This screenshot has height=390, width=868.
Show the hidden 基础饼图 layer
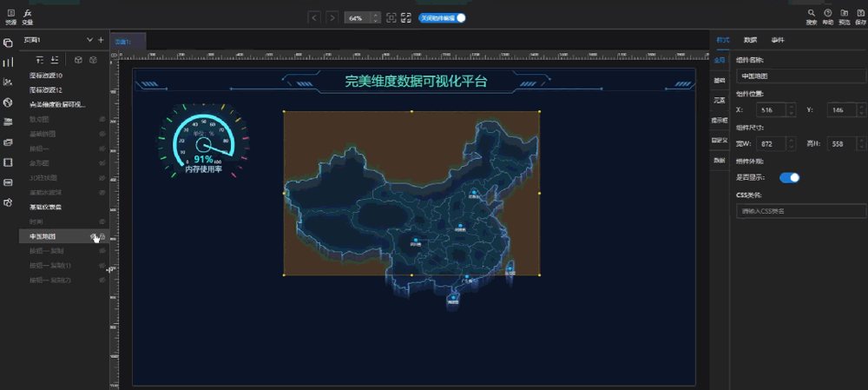[102, 134]
